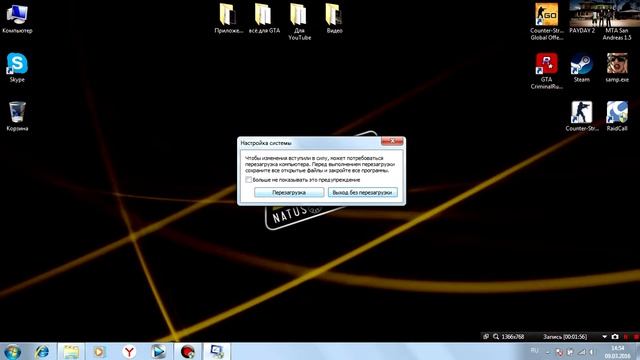The width and height of the screenshot is (640, 360).
Task: Click the recorder magnifier zoom icon
Action: [x=496, y=337]
